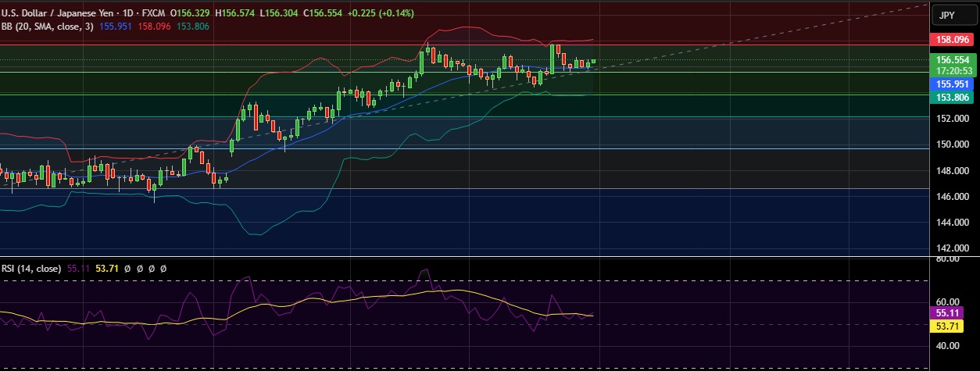Click the red 158.096 price axis label
The height and width of the screenshot is (371, 980).
[x=953, y=39]
